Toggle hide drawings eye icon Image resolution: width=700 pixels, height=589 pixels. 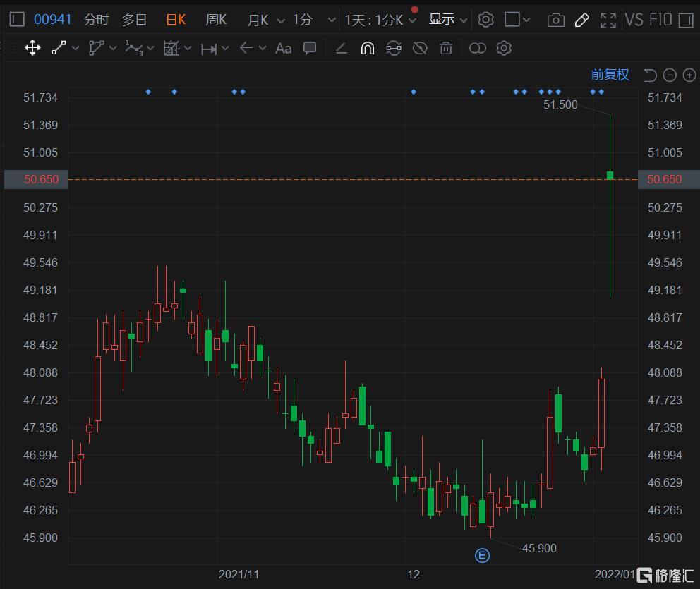click(420, 48)
